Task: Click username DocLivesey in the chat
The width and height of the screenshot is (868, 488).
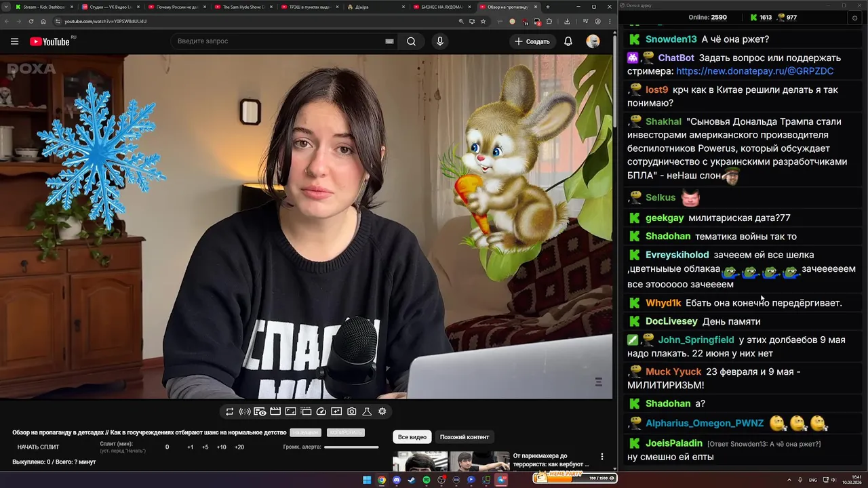Action: tap(671, 321)
